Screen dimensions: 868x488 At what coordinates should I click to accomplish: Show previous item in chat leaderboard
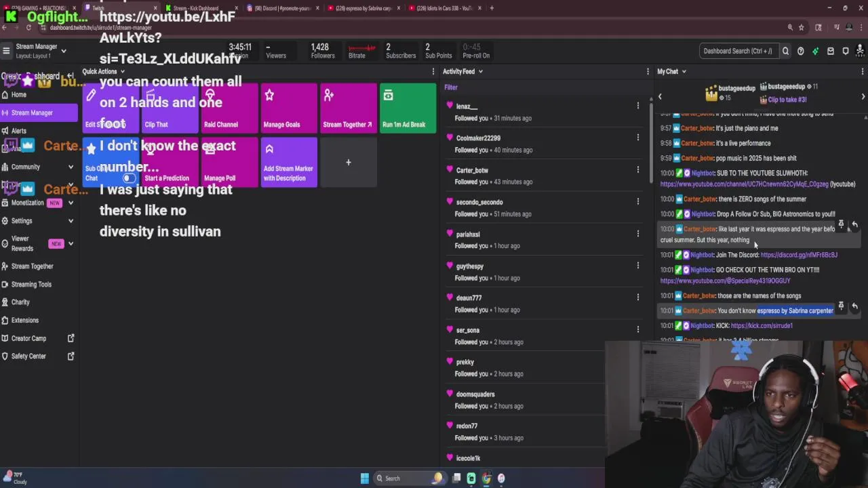coord(660,97)
